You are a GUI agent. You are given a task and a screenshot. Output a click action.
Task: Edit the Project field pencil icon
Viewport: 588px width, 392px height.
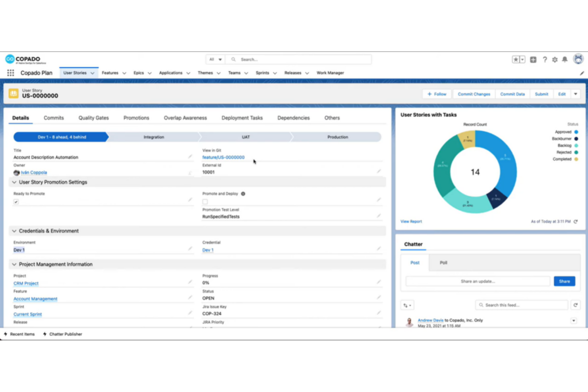[x=190, y=282]
